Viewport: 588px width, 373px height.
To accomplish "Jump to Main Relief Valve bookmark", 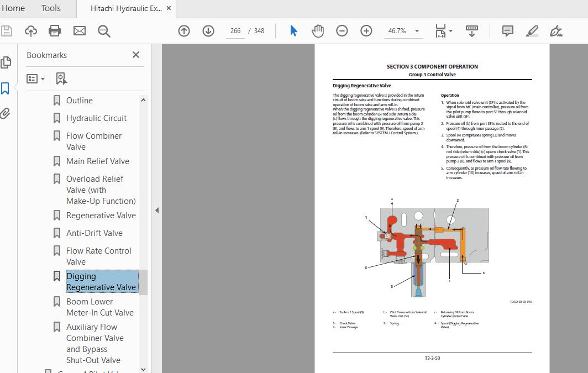I will [x=97, y=161].
